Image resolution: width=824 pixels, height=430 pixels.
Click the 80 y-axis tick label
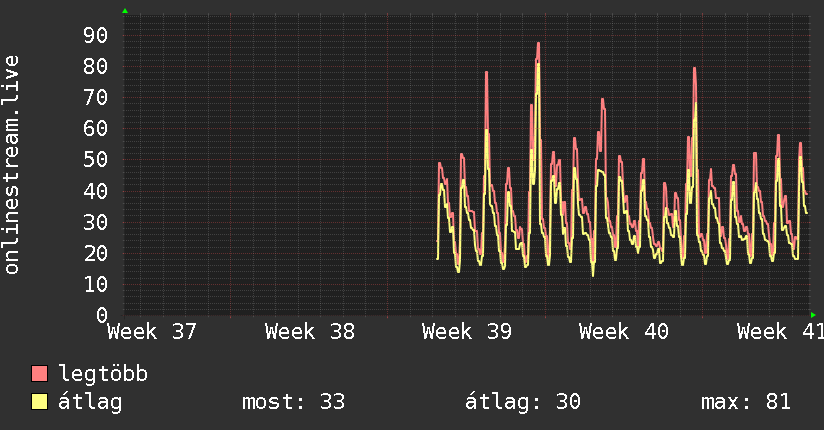tap(96, 67)
